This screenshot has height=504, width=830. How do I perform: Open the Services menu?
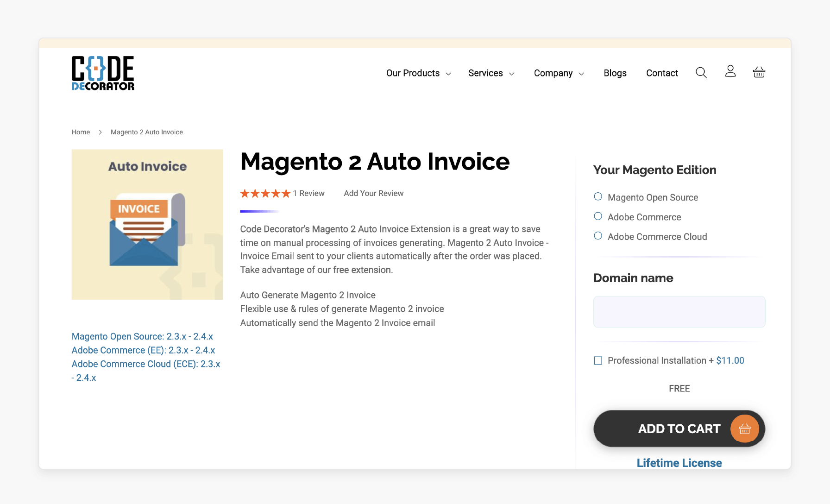click(485, 73)
